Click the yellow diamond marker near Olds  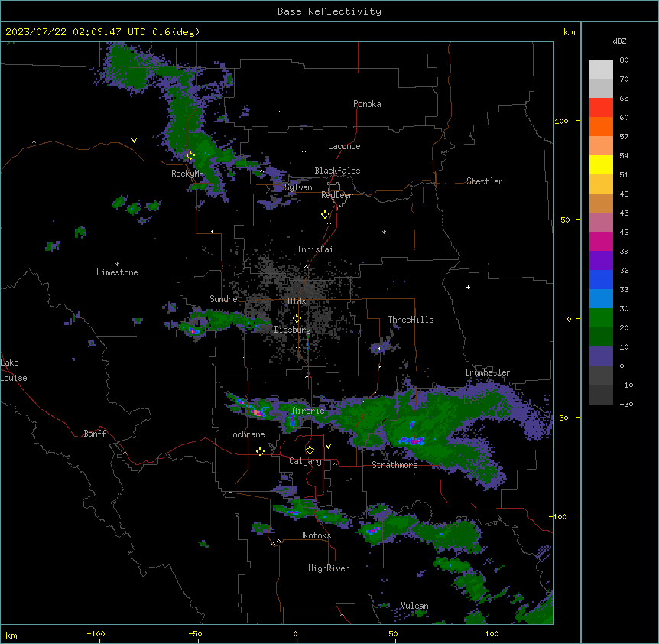(x=297, y=319)
